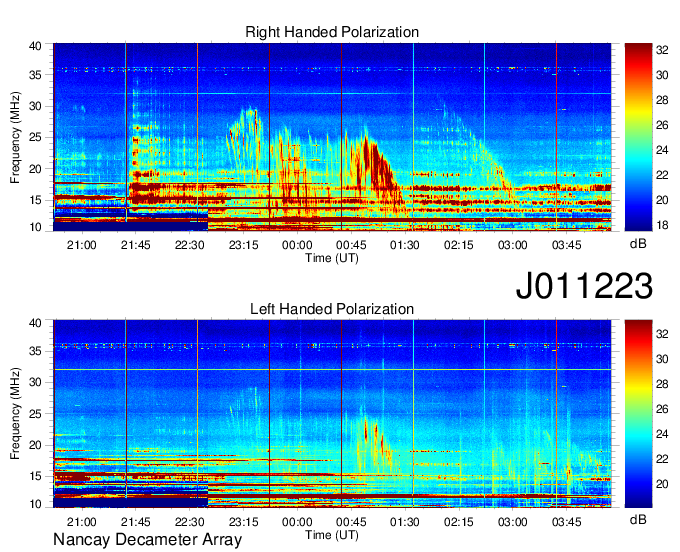
Task: Click the 03:45 time tick under Right Handed plot
Action: [x=566, y=245]
